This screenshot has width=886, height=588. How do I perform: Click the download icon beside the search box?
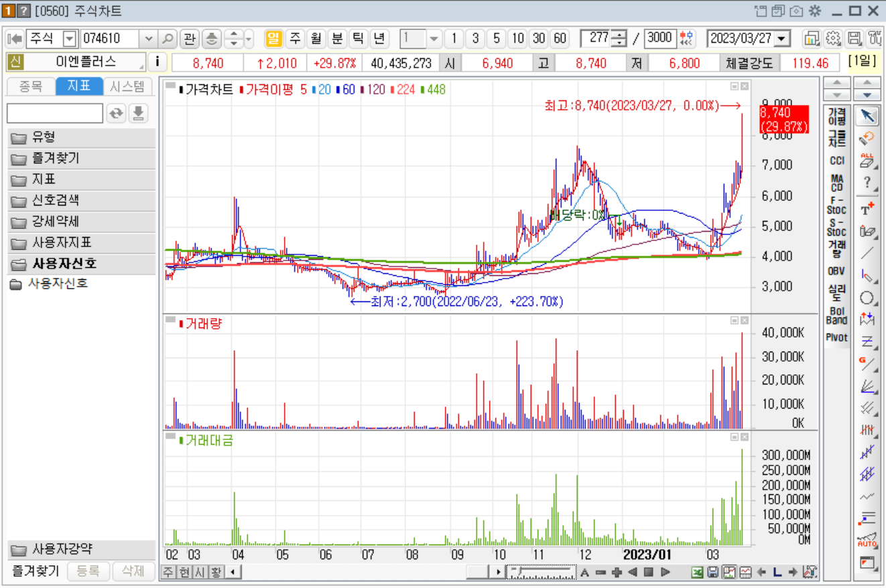point(138,113)
